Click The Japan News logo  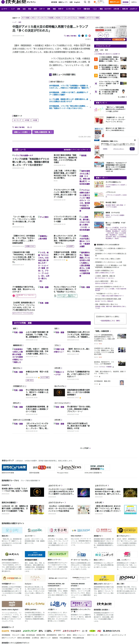pyautogui.click(x=69, y=467)
